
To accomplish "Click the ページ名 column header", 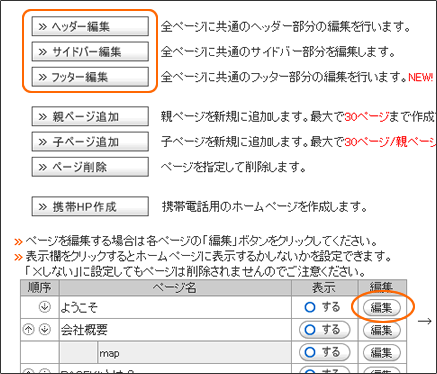I will tap(175, 288).
